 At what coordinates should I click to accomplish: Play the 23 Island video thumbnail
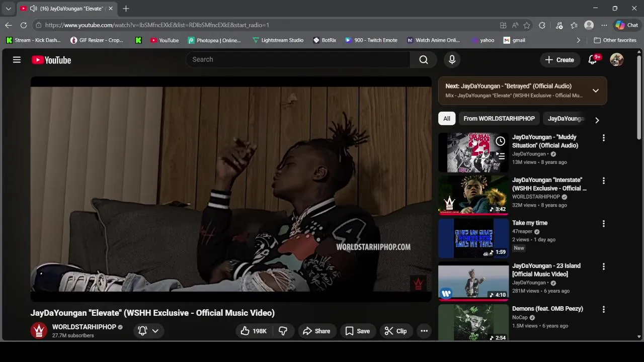[473, 281]
